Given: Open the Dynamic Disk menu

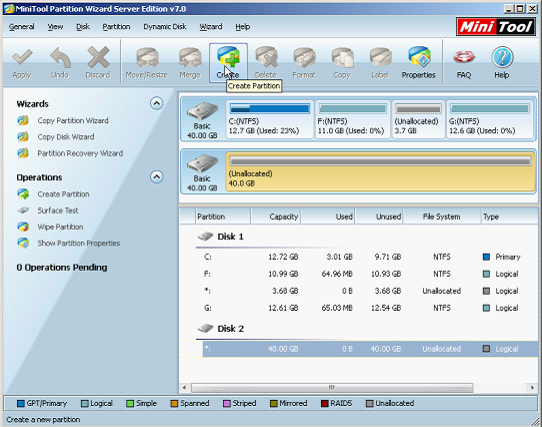Looking at the screenshot, I should coord(165,27).
